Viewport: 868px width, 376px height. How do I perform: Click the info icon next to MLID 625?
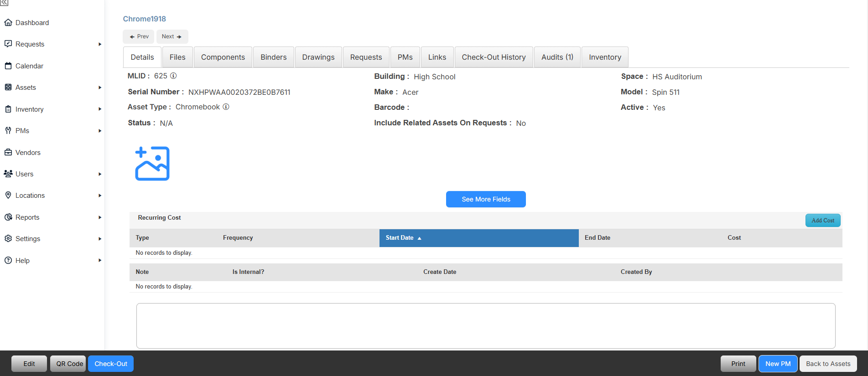pyautogui.click(x=173, y=76)
